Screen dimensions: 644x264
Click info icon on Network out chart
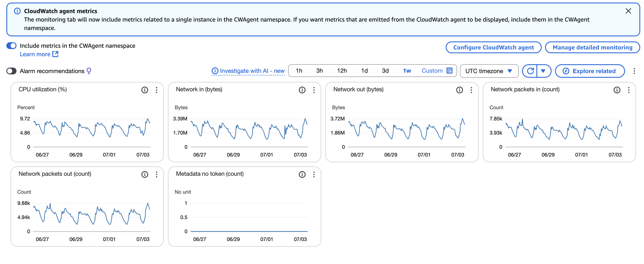point(459,90)
